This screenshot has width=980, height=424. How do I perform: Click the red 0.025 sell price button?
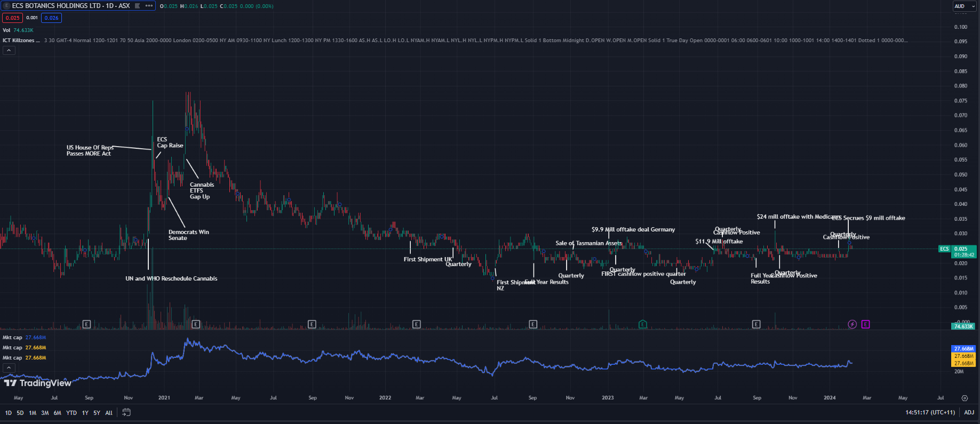12,18
